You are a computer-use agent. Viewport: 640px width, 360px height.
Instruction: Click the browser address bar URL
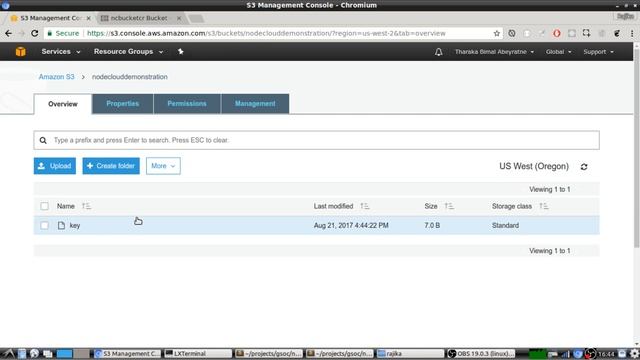point(266,33)
